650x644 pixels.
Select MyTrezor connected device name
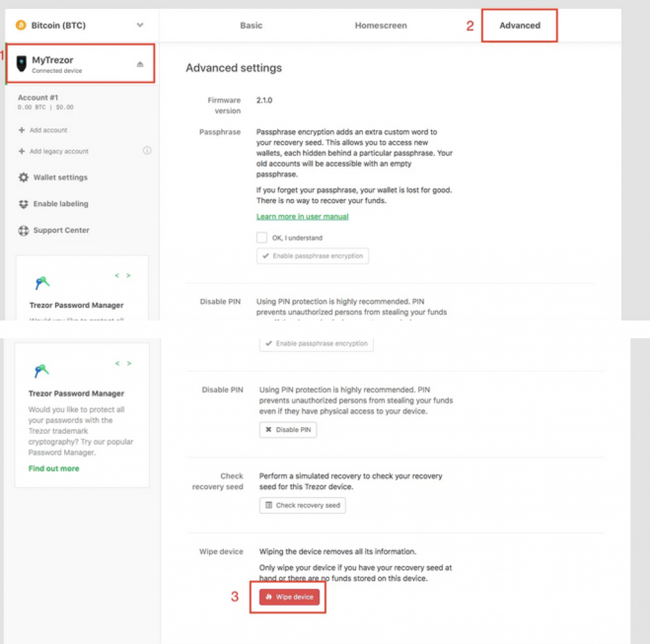[53, 60]
